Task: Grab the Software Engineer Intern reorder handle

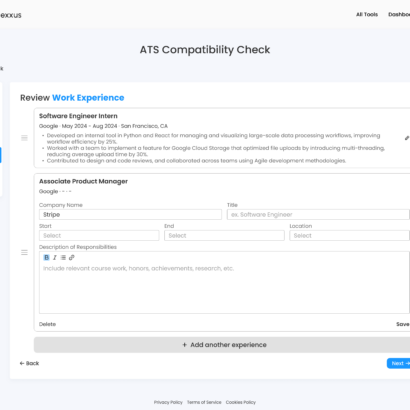Action: (x=24, y=138)
